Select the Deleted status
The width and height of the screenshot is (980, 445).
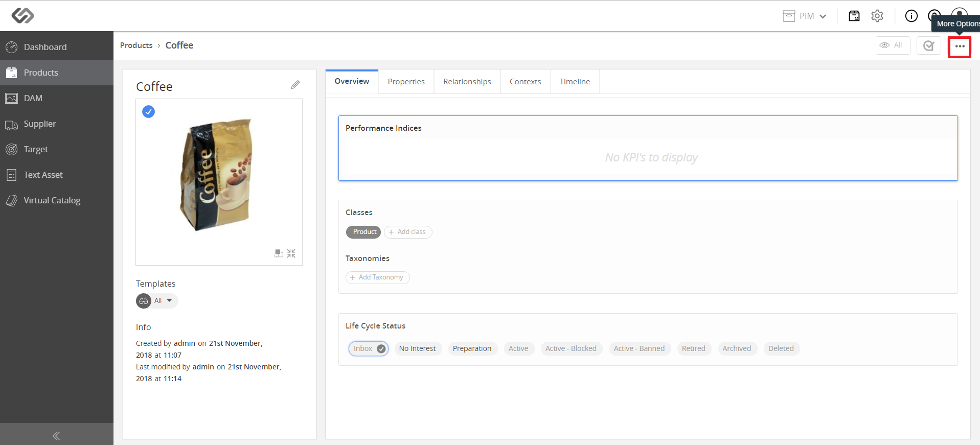point(781,348)
